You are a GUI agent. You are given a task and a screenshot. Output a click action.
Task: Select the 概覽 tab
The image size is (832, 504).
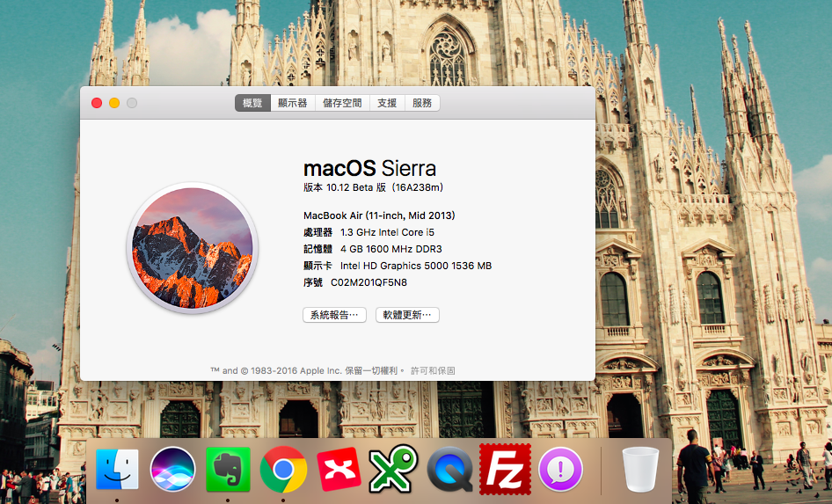252,103
